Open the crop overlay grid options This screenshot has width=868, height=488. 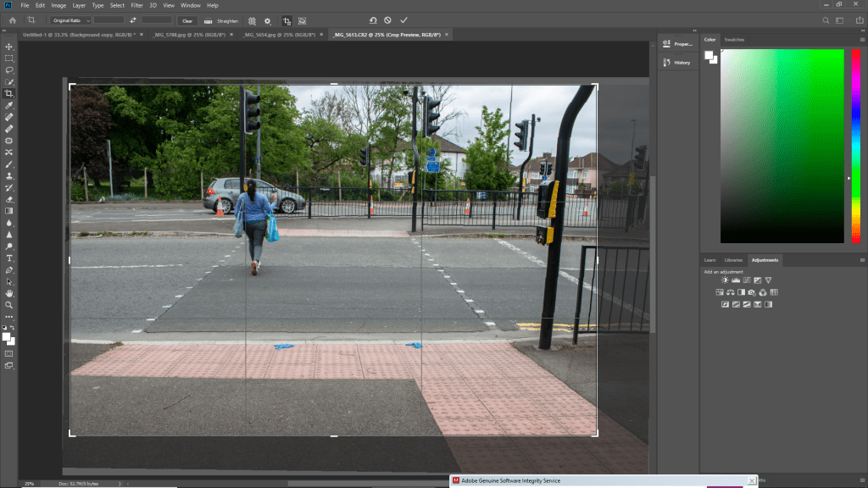pos(251,20)
